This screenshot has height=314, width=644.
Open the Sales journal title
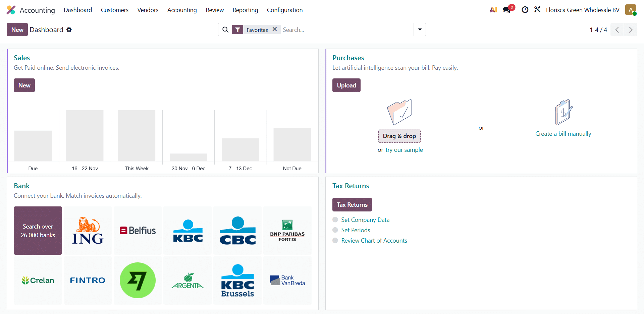[22, 58]
